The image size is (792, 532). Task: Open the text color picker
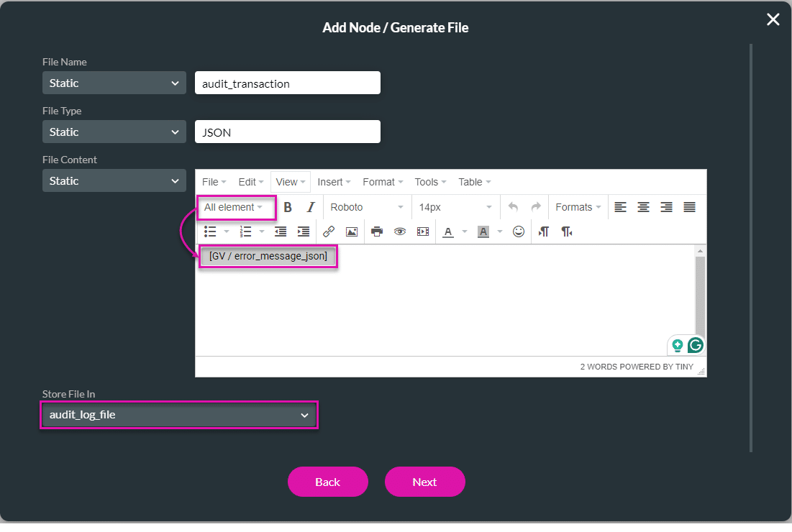tap(447, 231)
